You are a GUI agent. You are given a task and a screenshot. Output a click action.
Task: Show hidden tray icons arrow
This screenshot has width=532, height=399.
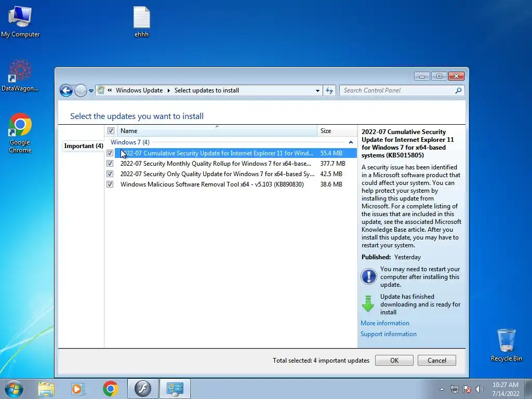442,389
